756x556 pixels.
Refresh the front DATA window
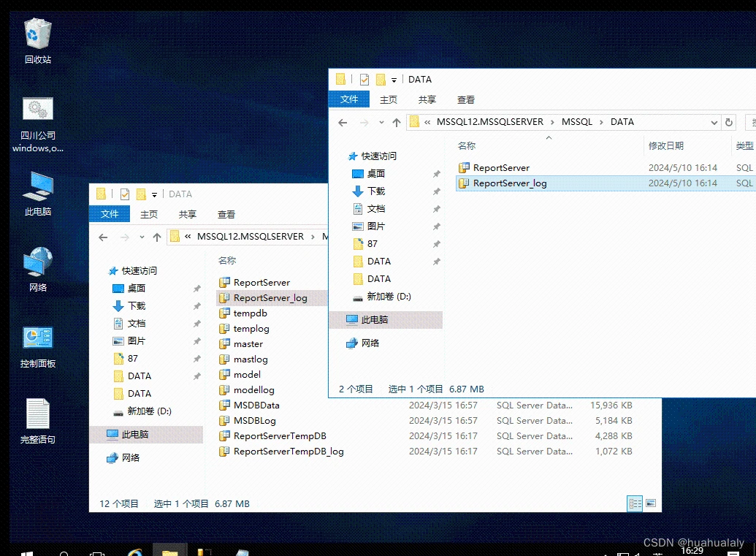coord(729,123)
